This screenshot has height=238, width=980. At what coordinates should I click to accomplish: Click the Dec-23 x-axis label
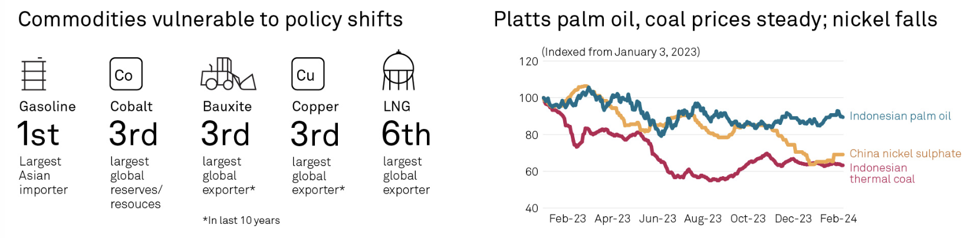pos(793,219)
